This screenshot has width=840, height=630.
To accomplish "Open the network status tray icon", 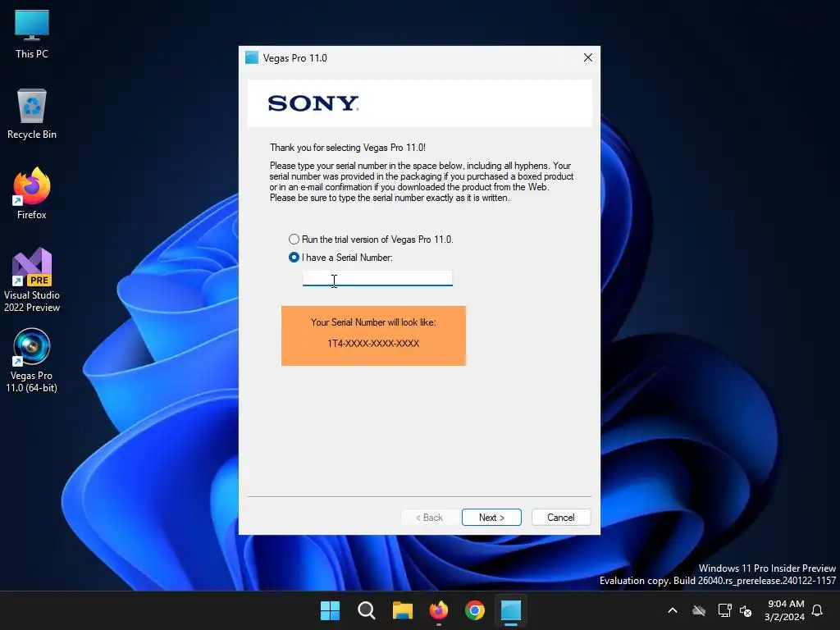I will [x=725, y=610].
